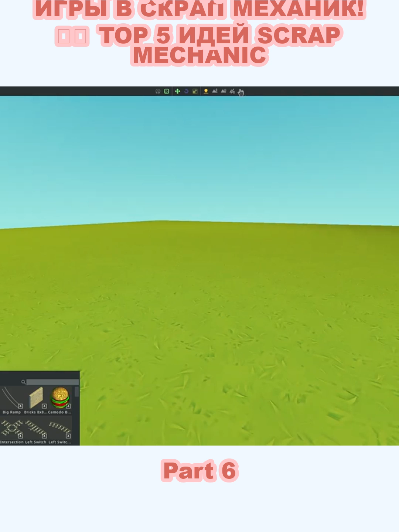Viewport: 399px width, 532px height.
Task: Click the "Intersection" label text
Action: tap(12, 442)
